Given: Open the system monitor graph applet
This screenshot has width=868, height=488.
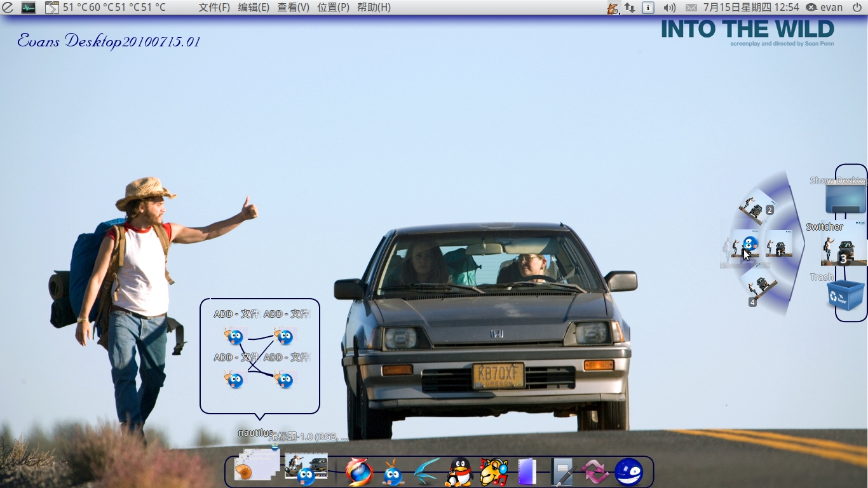Looking at the screenshot, I should [x=29, y=8].
